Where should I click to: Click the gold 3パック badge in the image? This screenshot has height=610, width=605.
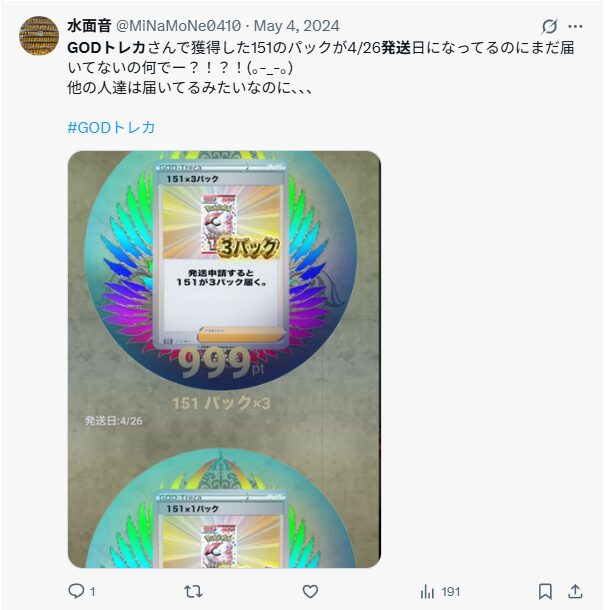pos(247,247)
